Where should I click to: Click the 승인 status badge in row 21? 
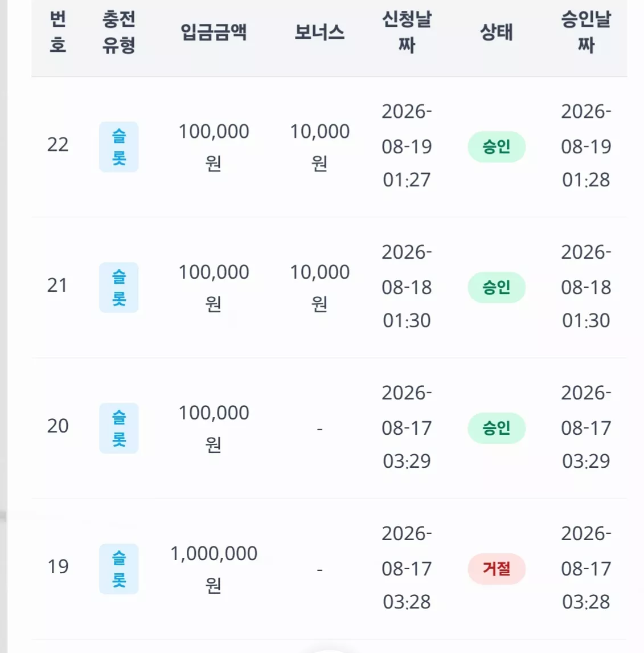[x=497, y=287]
